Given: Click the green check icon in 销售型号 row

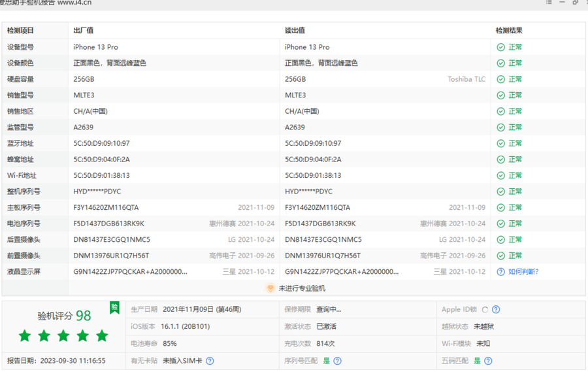Looking at the screenshot, I should pos(500,95).
